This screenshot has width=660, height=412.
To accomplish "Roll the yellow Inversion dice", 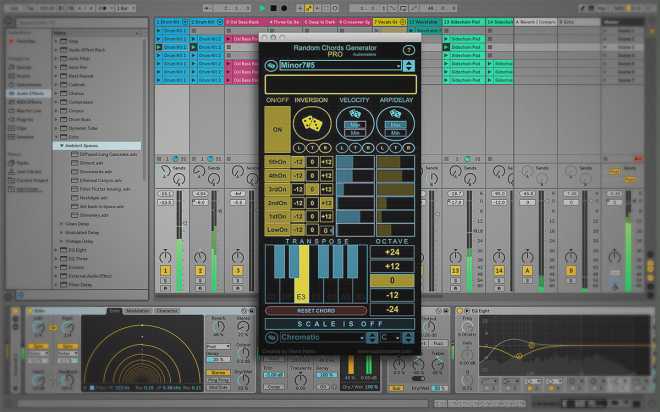I will tap(312, 124).
